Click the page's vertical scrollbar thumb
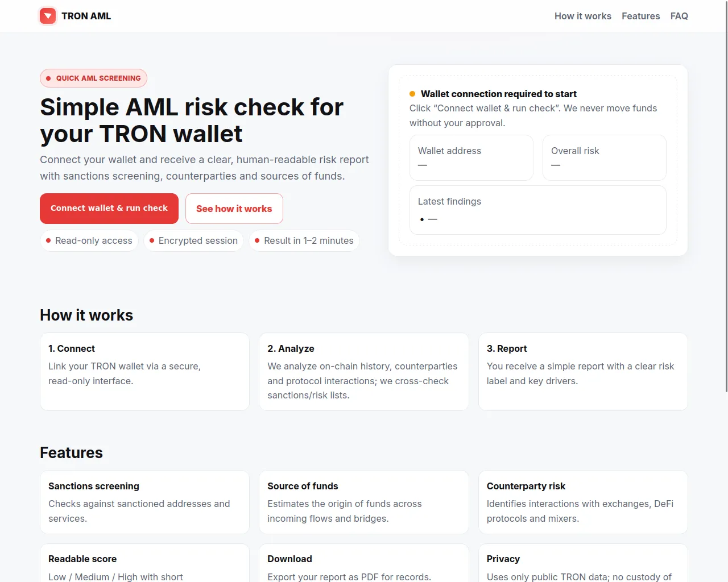This screenshot has width=728, height=582. coord(726,196)
